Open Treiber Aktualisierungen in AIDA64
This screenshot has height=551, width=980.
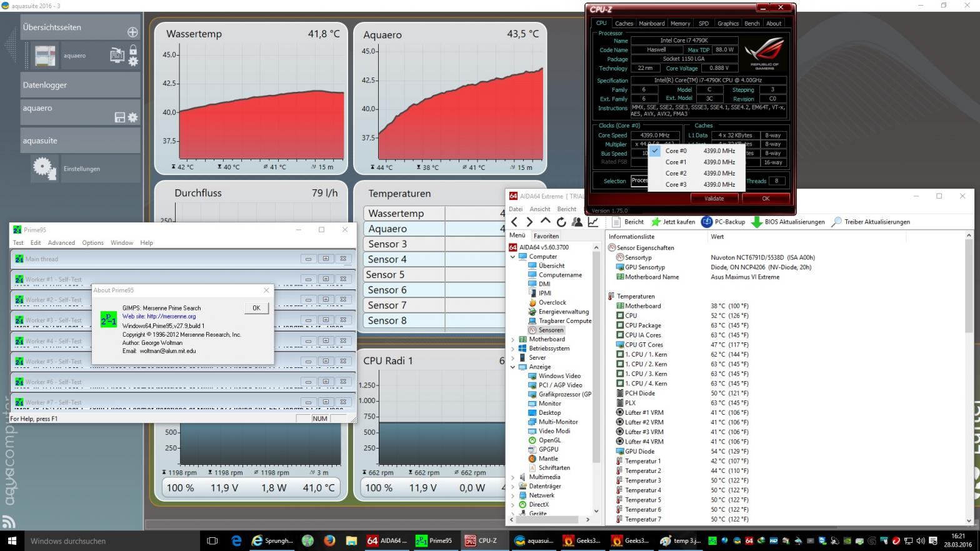click(x=870, y=222)
